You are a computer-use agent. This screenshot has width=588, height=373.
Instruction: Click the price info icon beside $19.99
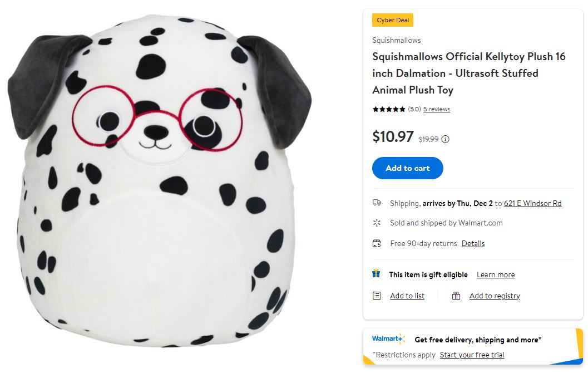(x=445, y=139)
